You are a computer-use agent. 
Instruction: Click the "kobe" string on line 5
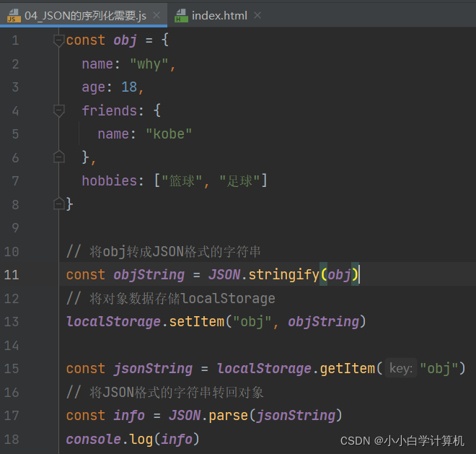pos(169,134)
